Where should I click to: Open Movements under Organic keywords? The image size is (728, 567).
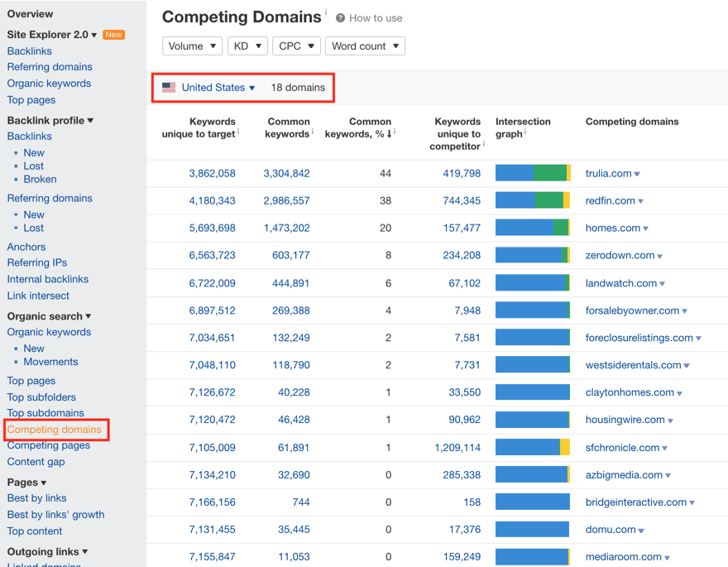coord(51,362)
